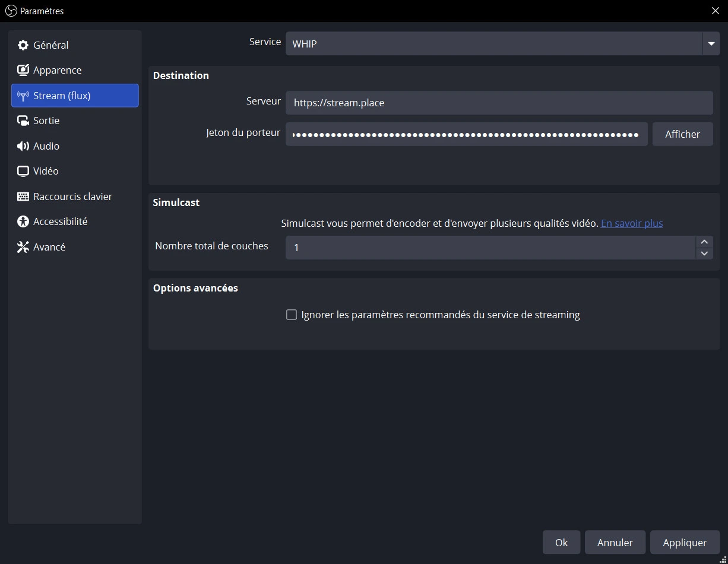
Task: Click the Serveur URL input field
Action: pos(499,103)
